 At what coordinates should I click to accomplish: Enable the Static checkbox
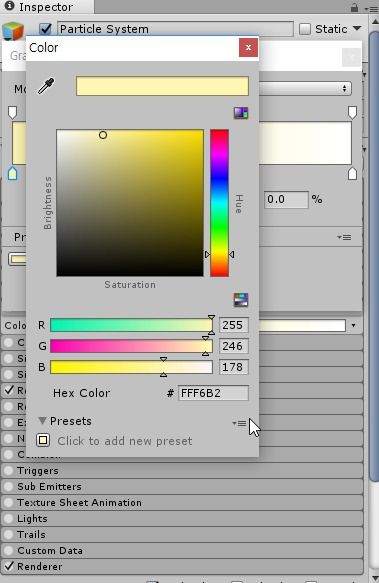point(305,29)
